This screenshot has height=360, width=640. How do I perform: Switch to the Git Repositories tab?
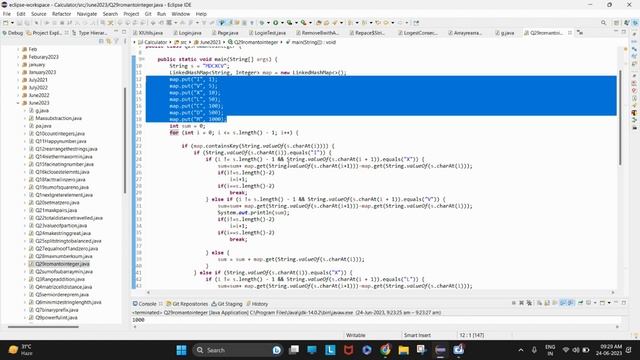tap(187, 304)
